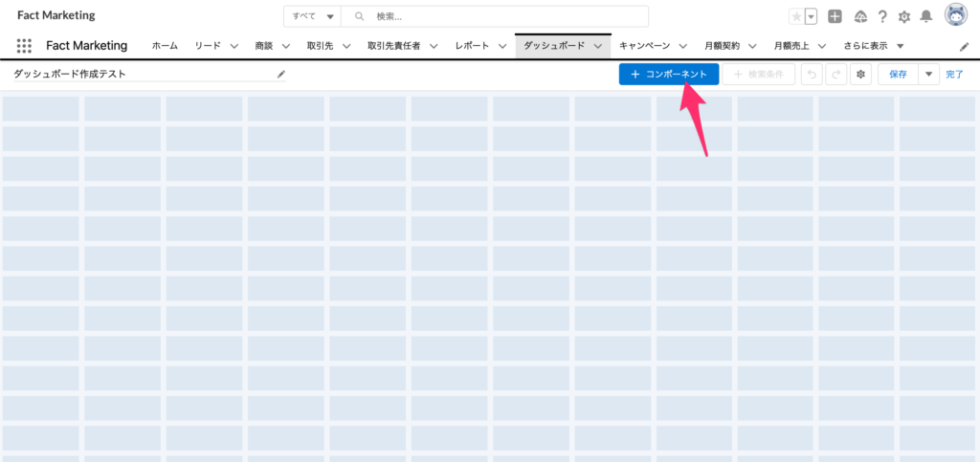Expand the キャンペーン tab chevron
This screenshot has height=462, width=980.
point(683,46)
